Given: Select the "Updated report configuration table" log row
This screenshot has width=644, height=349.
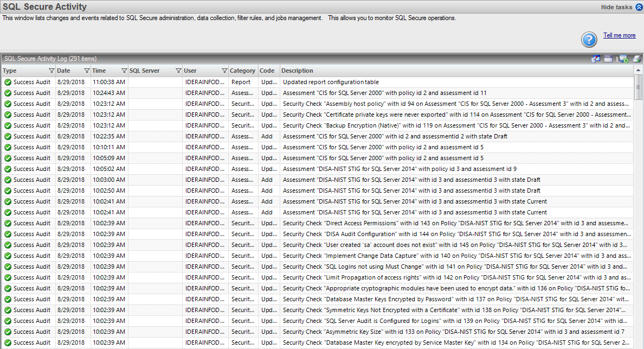Looking at the screenshot, I should 331,82.
